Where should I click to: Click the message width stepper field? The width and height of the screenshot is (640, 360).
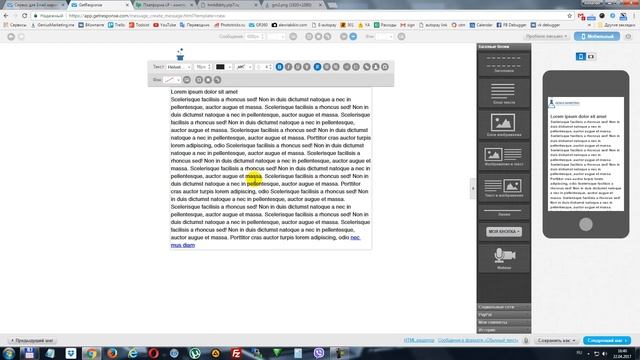[255, 37]
